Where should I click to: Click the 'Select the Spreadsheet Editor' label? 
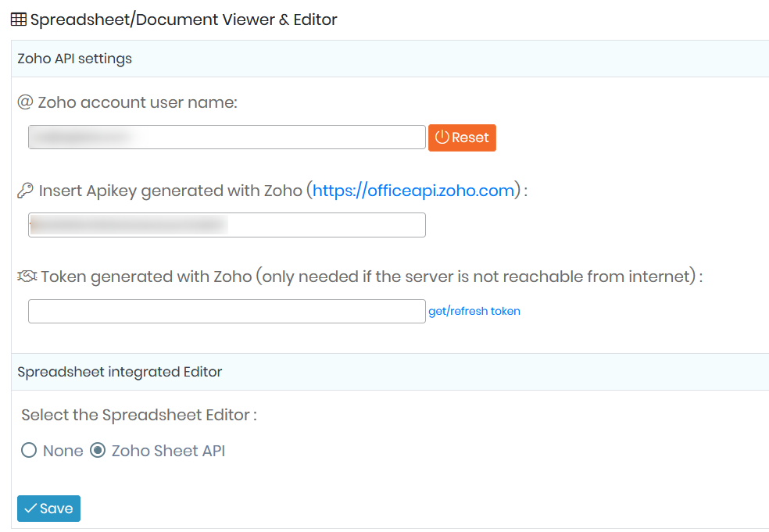pos(139,416)
